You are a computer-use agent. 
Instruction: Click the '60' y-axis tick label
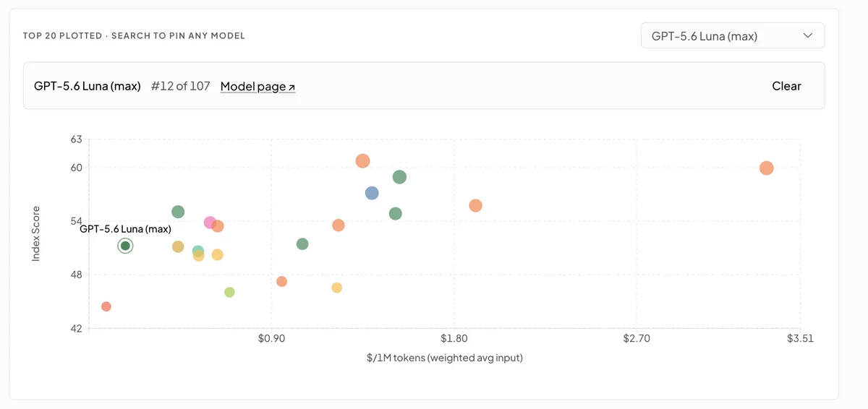(x=77, y=168)
